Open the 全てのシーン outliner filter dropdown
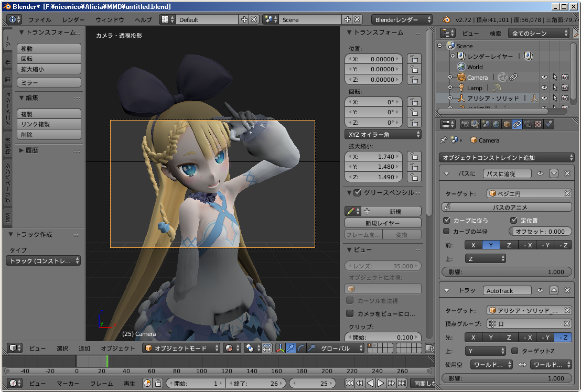The image size is (581, 392). pyautogui.click(x=539, y=34)
